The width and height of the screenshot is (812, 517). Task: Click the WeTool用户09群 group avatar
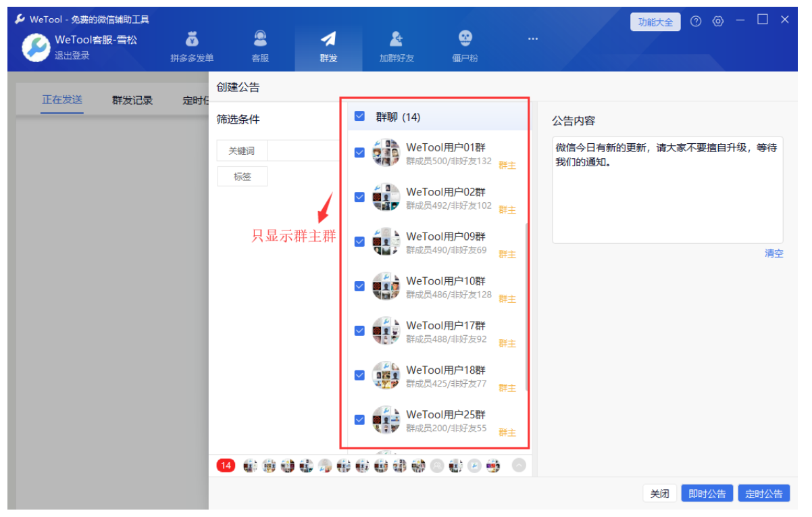click(386, 242)
